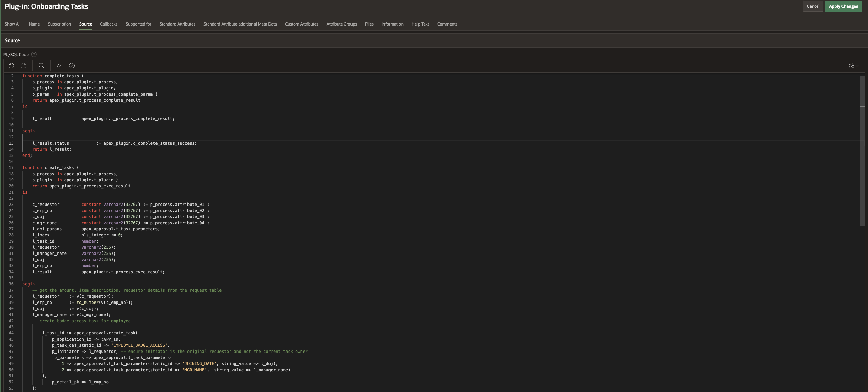Click the undo icon in code editor toolbar

[x=11, y=66]
